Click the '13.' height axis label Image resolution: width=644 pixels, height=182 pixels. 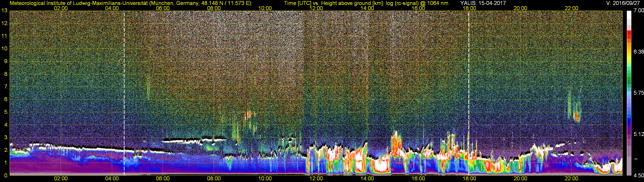click(x=5, y=11)
